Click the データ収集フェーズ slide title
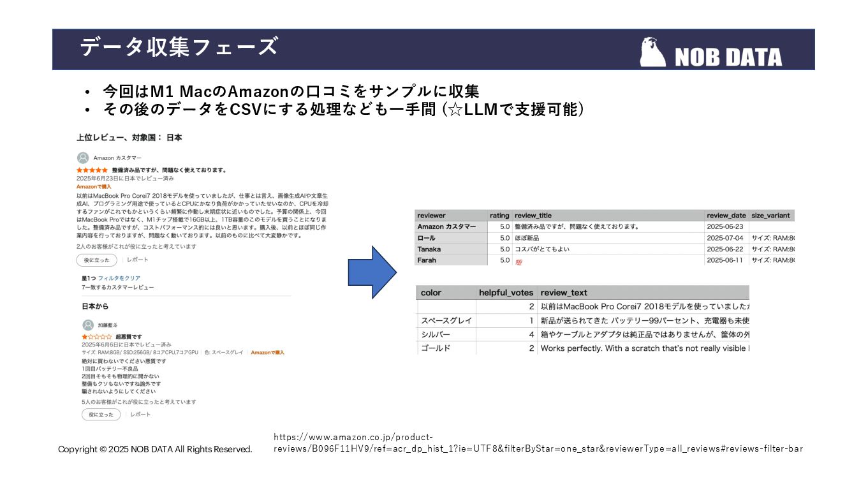This screenshot has width=868, height=488. (x=179, y=47)
